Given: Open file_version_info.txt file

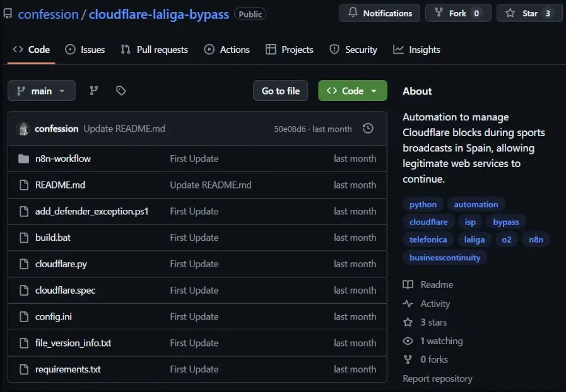Looking at the screenshot, I should click(x=73, y=343).
